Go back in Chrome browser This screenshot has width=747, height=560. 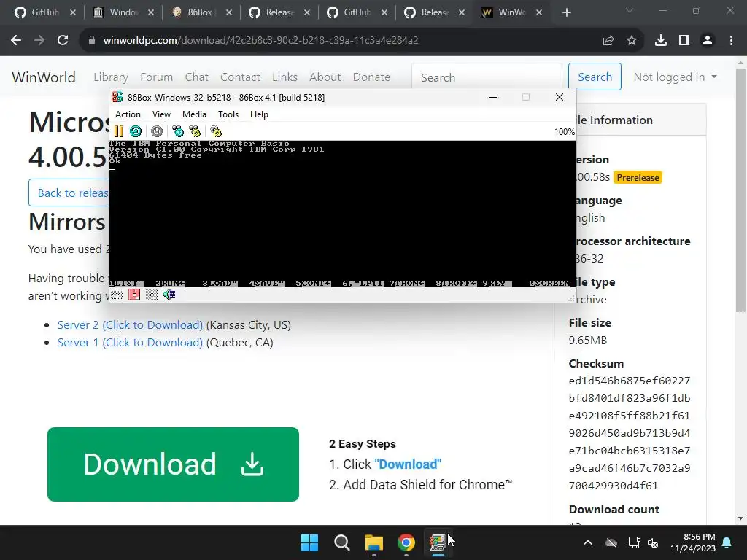(x=16, y=41)
